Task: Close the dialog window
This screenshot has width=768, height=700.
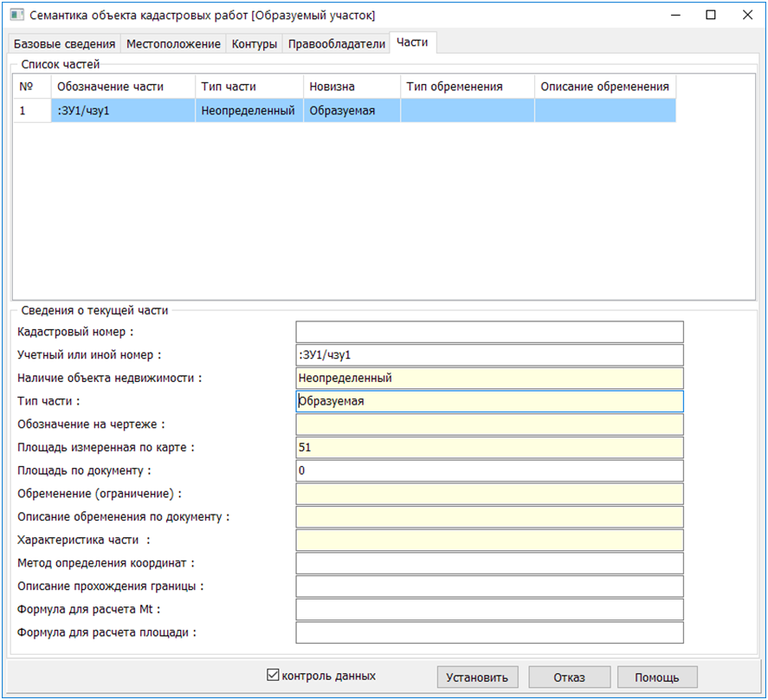Action: [x=746, y=15]
